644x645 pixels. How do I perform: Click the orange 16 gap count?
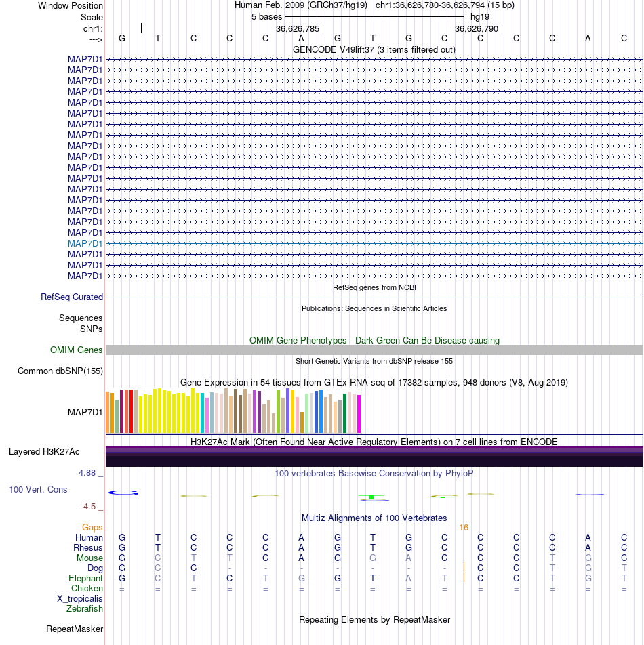pos(464,528)
